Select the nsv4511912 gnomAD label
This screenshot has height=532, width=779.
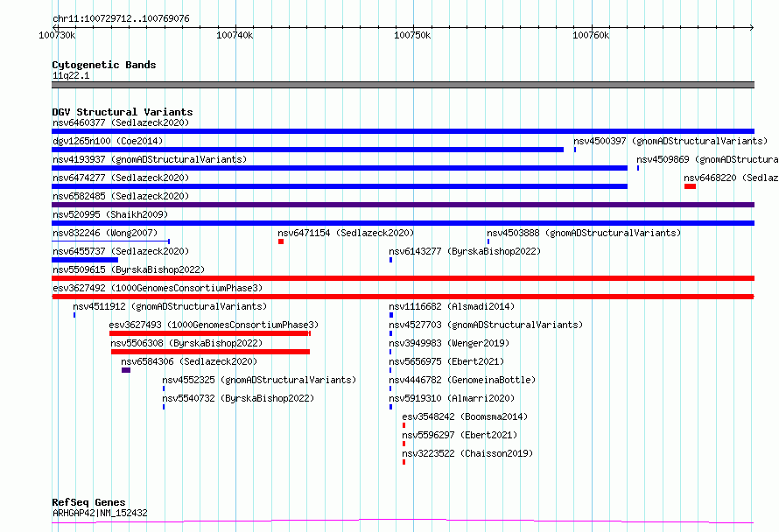[170, 306]
